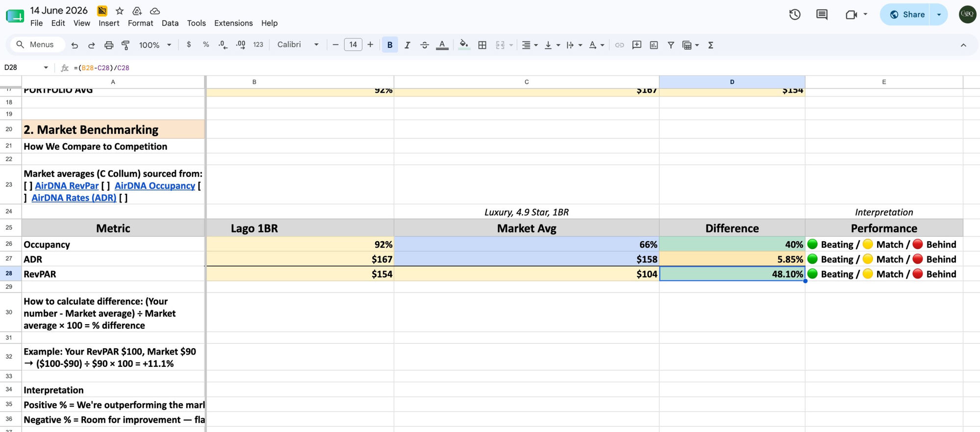Open the Edit menu
The height and width of the screenshot is (432, 980).
pyautogui.click(x=58, y=23)
